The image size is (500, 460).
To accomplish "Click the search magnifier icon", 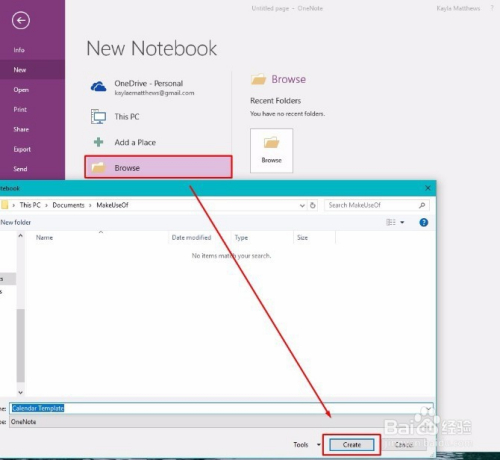I will tap(422, 205).
